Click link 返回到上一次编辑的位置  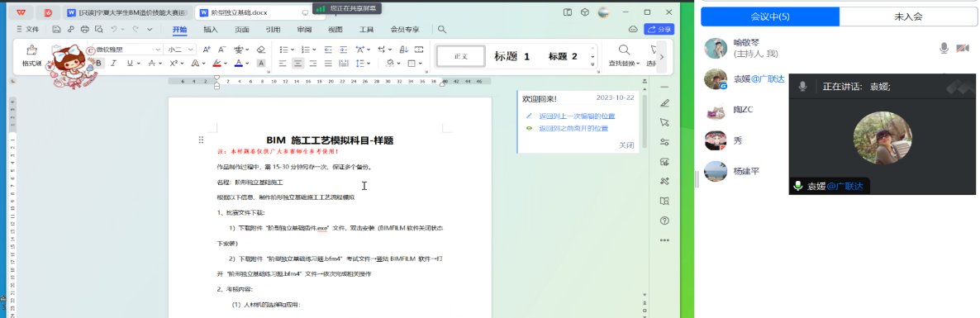[577, 116]
